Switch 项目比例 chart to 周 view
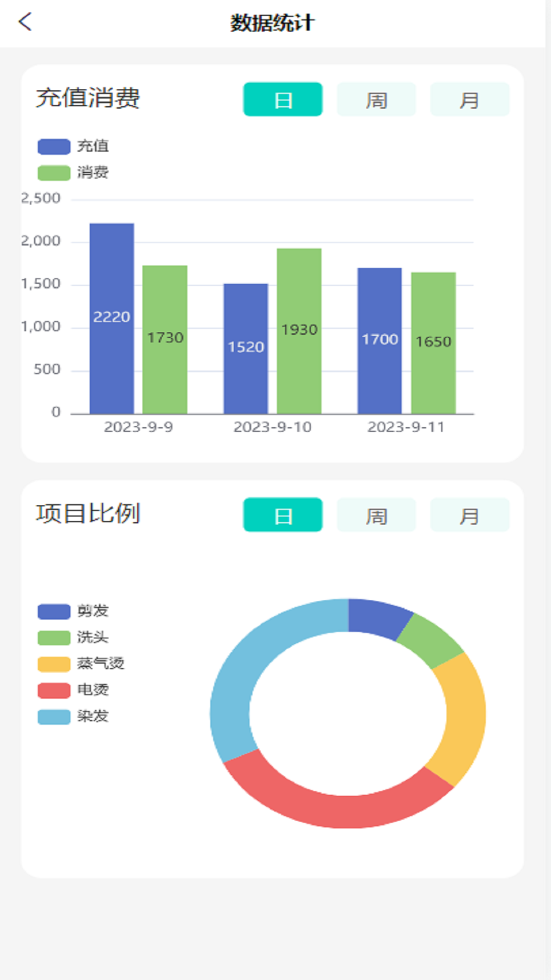551x980 pixels. (376, 515)
